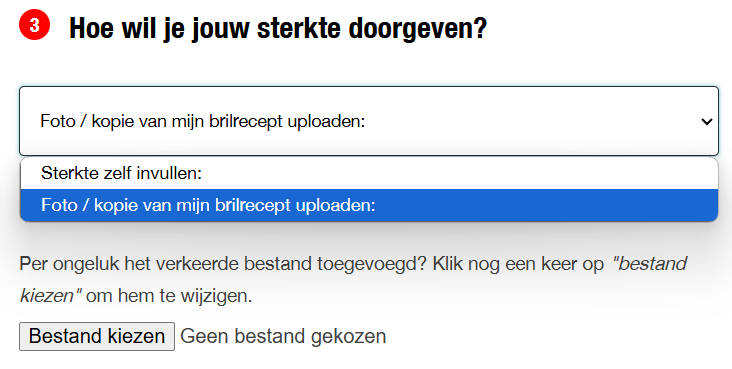Click the blank area of the 'Sterkte zelf invullen:' row
The width and height of the screenshot is (732, 369).
pyautogui.click(x=458, y=173)
